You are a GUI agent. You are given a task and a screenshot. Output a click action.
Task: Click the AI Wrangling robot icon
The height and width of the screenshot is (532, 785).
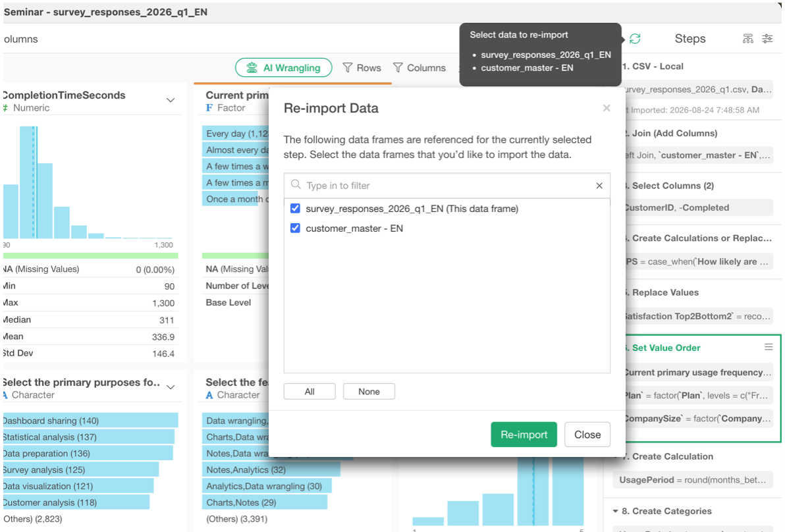click(252, 68)
